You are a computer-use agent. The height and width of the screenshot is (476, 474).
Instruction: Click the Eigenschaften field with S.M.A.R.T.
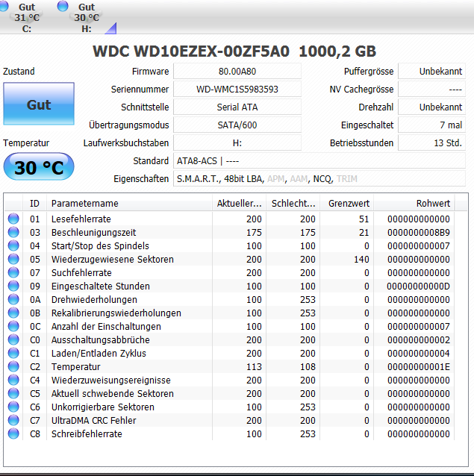pos(319,179)
